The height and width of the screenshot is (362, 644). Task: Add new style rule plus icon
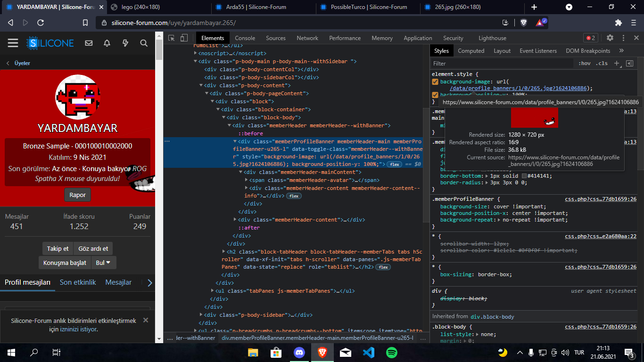click(x=617, y=64)
